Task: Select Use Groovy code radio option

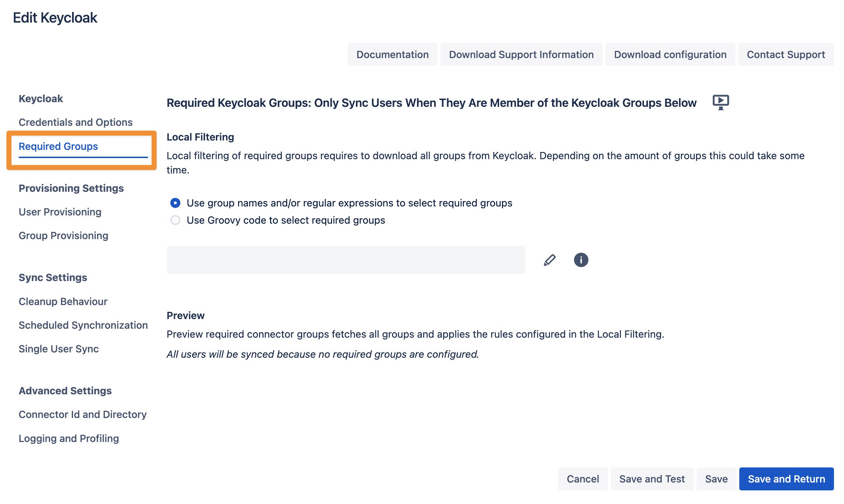Action: (175, 220)
